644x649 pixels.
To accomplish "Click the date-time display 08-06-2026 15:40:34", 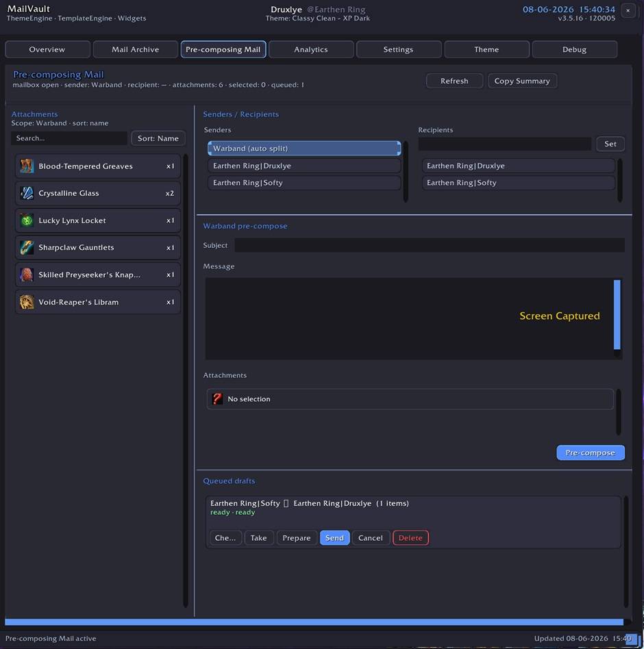I will pyautogui.click(x=569, y=9).
